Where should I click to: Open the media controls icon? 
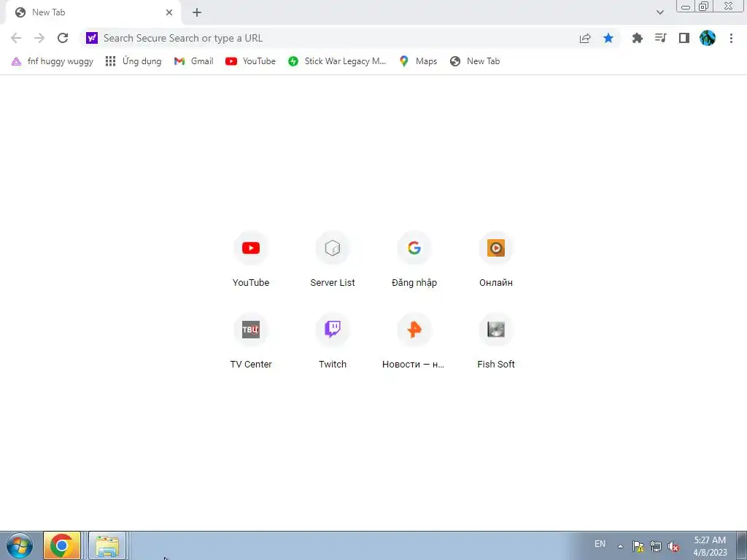coord(660,38)
